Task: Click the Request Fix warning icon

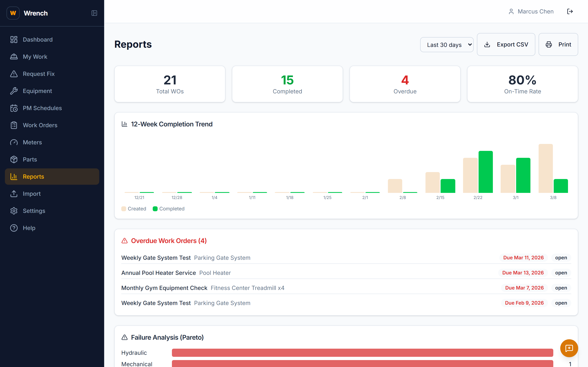Action: click(14, 74)
